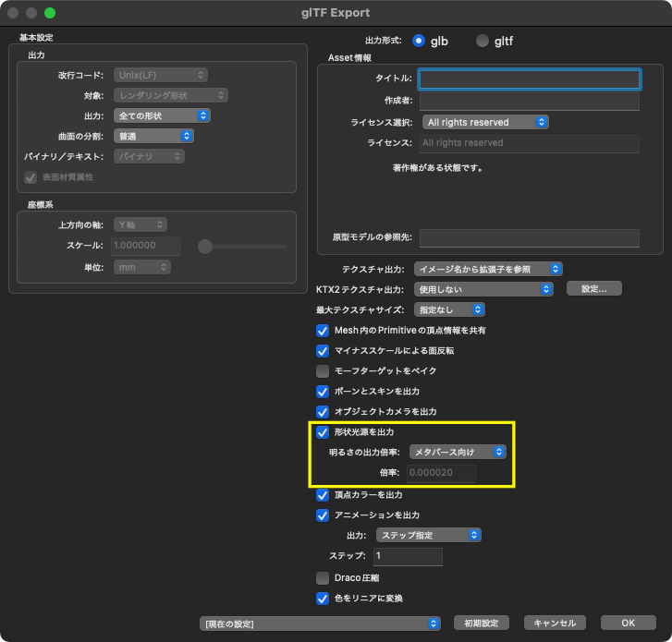
Task: Expand the 曲面の分割 dropdown
Action: click(153, 136)
